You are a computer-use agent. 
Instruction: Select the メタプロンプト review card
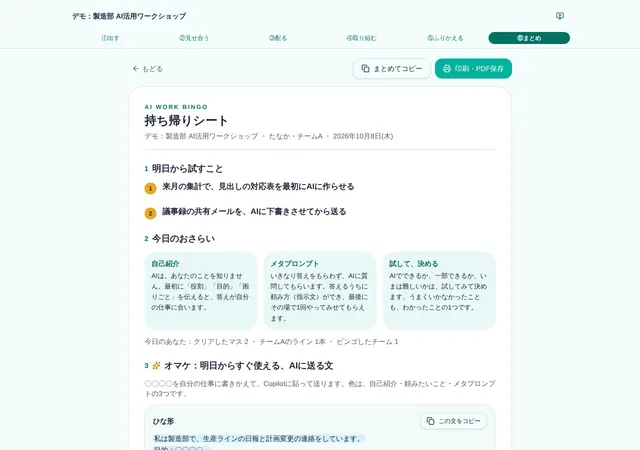point(320,291)
